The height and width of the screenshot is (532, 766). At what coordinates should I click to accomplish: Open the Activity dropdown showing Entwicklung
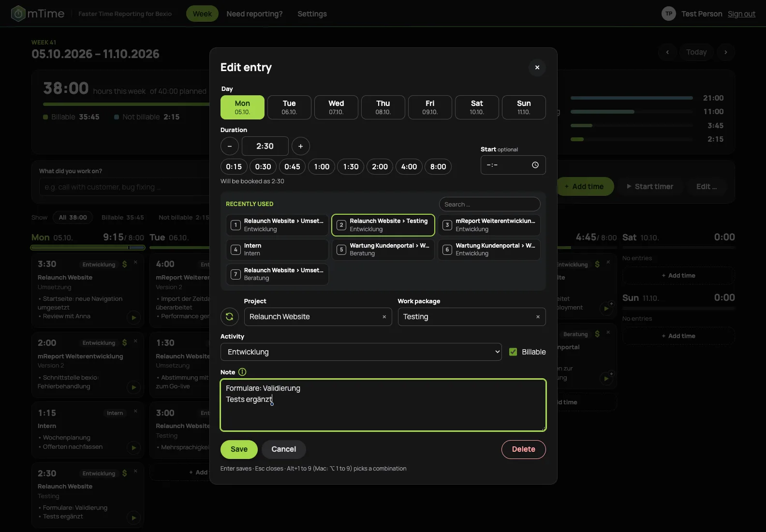[x=361, y=352]
